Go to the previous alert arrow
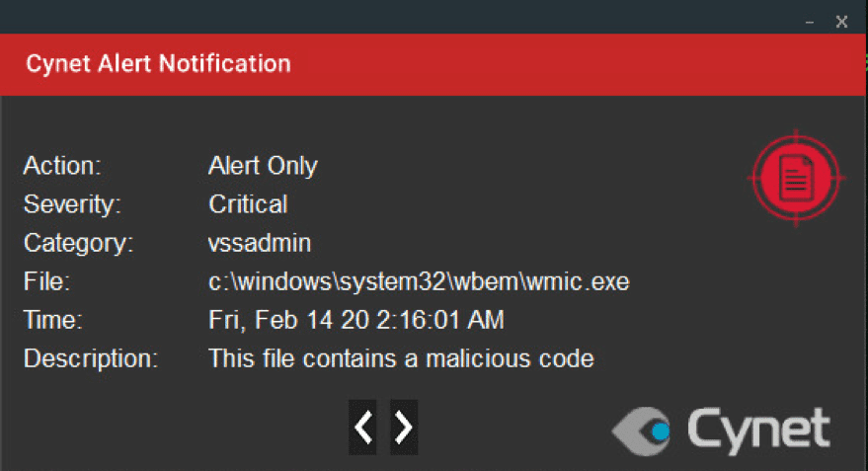The image size is (868, 471). click(362, 428)
